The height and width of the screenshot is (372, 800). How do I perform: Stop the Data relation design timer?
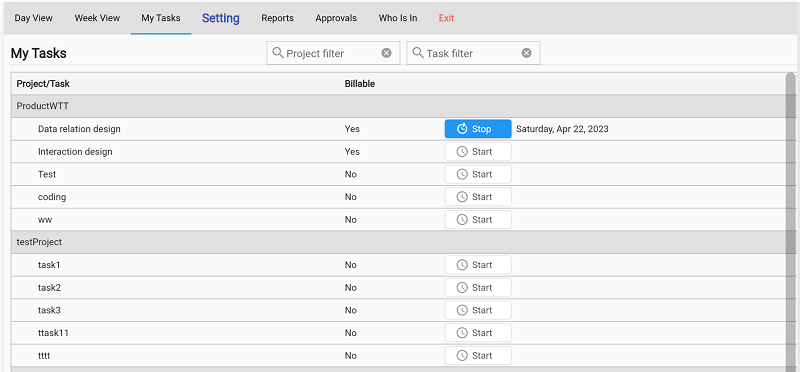(478, 129)
